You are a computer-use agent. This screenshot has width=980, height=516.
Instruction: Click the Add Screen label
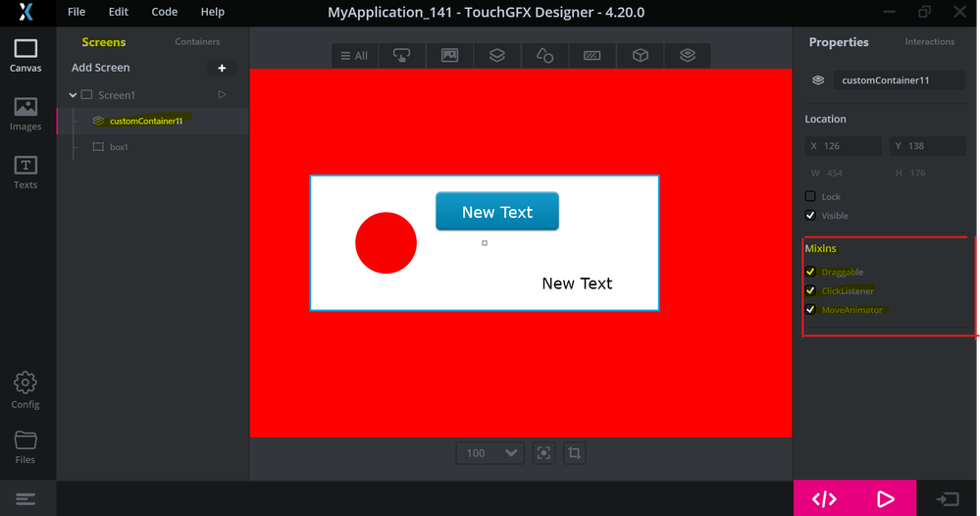pos(101,68)
